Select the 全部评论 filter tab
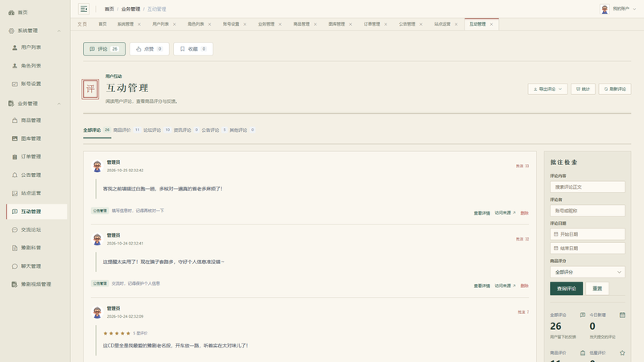Viewport: 644px width, 362px height. coord(97,130)
